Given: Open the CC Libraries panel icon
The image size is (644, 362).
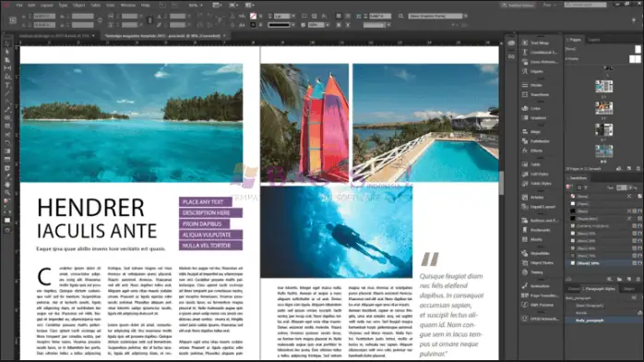Looking at the screenshot, I should [x=511, y=42].
